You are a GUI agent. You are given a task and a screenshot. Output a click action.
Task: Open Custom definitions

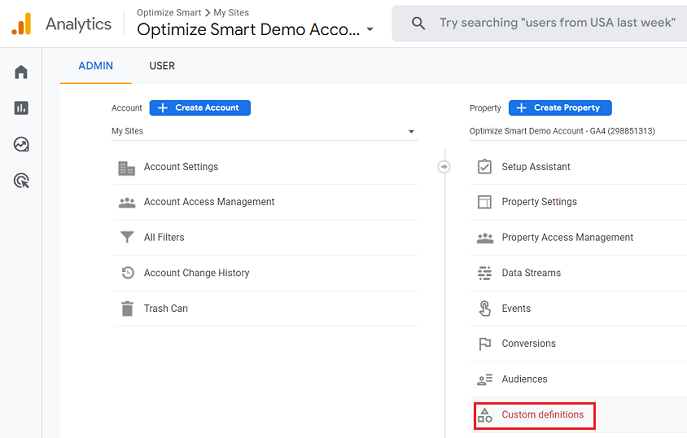pyautogui.click(x=542, y=414)
